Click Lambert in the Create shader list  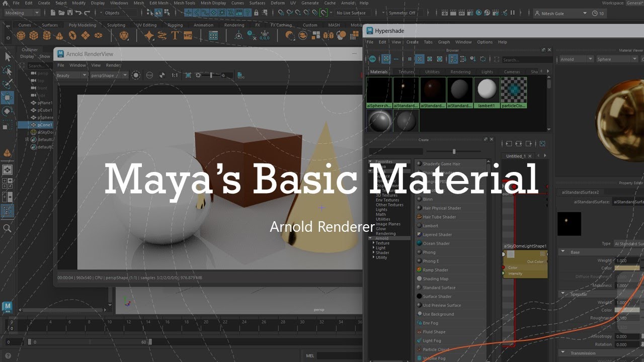[431, 226]
